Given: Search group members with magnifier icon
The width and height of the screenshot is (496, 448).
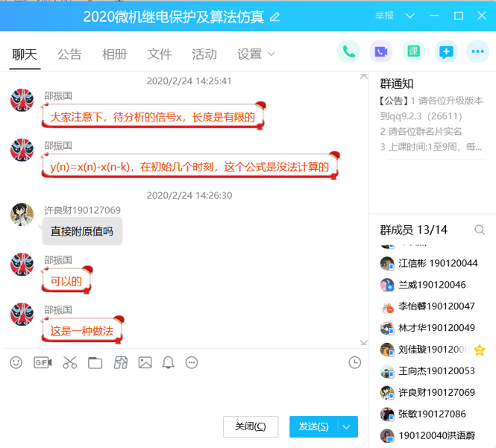Looking at the screenshot, I should tap(480, 230).
